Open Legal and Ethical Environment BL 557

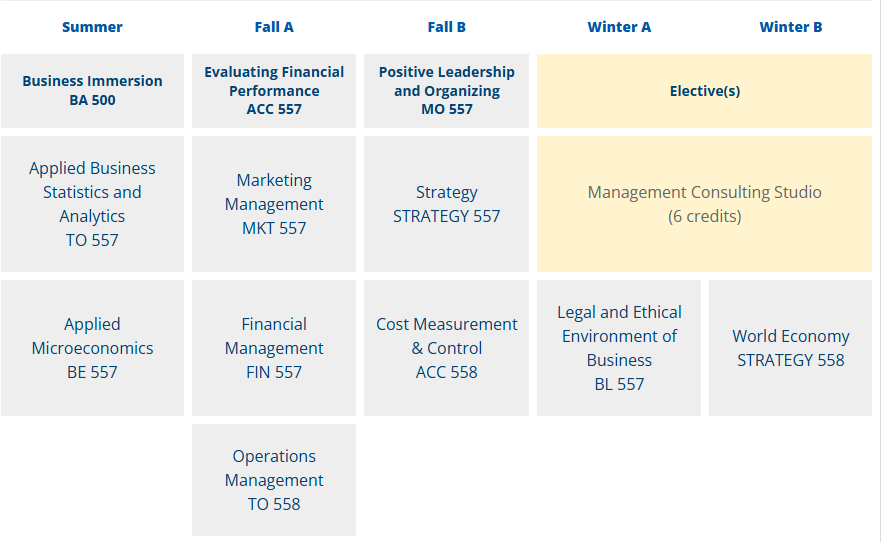(619, 348)
